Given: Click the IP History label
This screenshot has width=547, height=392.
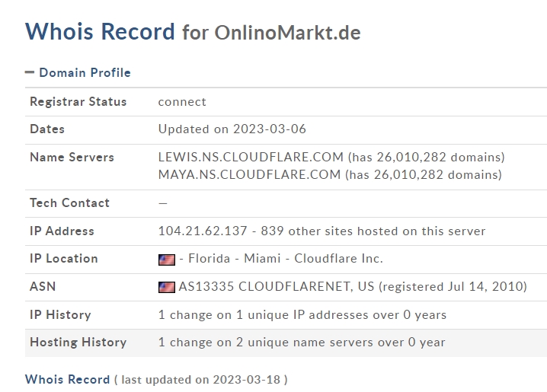Looking at the screenshot, I should pos(60,314).
